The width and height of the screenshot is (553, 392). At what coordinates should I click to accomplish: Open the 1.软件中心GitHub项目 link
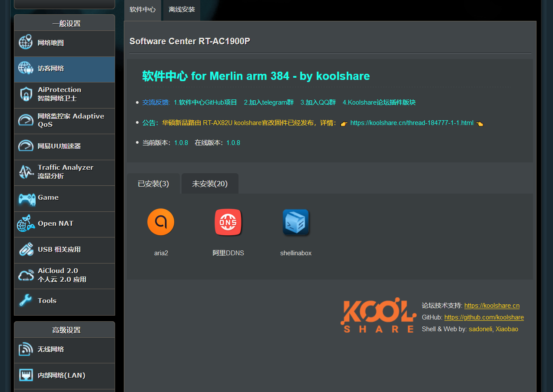[x=205, y=102]
